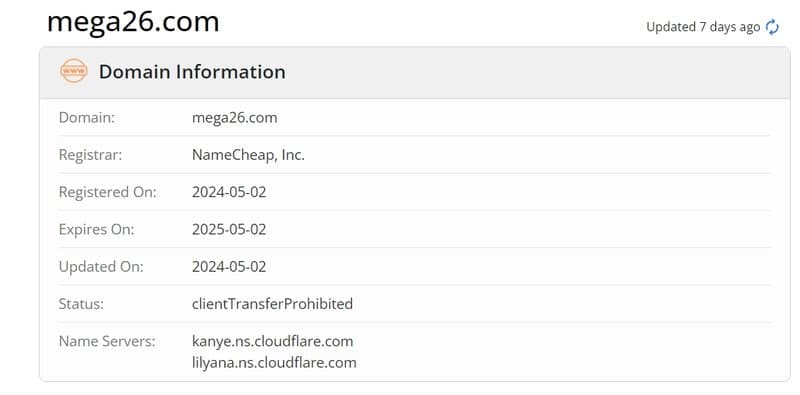The height and width of the screenshot is (395, 800).
Task: Click the Expires On date 2025-05-02
Action: pyautogui.click(x=229, y=229)
